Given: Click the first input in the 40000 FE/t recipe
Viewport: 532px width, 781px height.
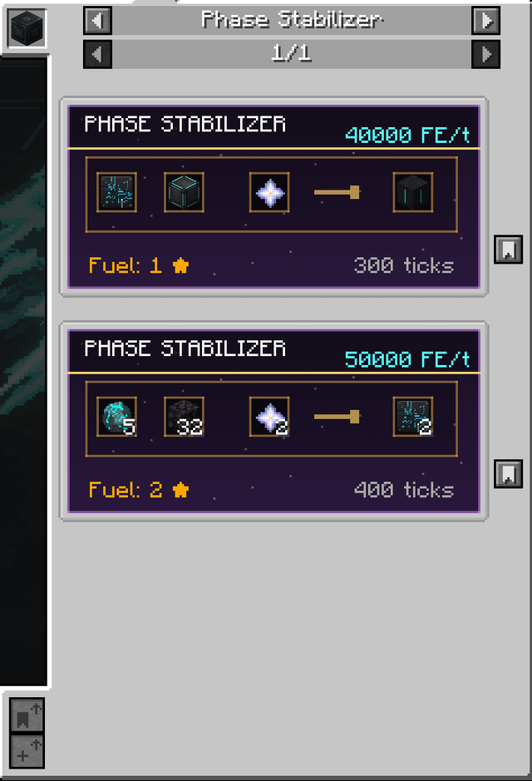Looking at the screenshot, I should click(116, 193).
